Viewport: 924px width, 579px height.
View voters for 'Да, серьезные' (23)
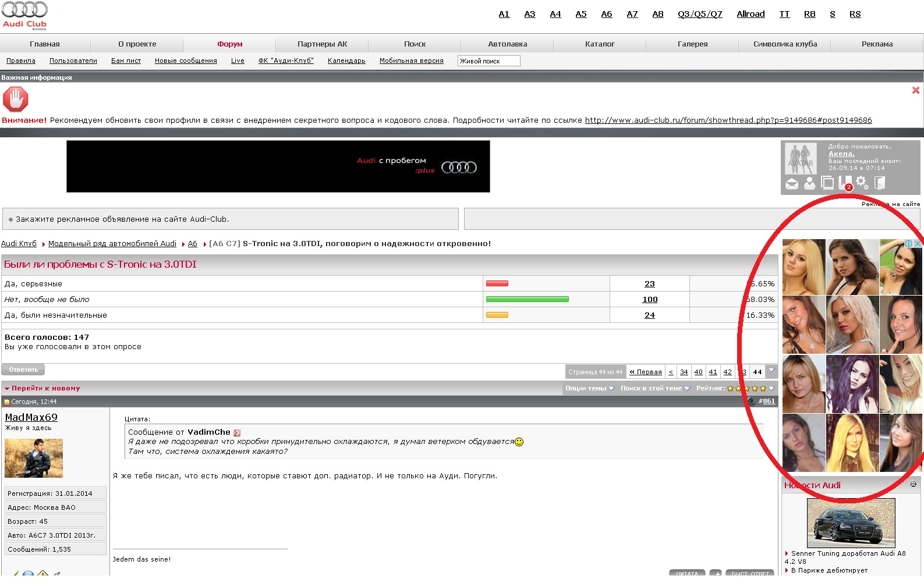[x=650, y=284]
